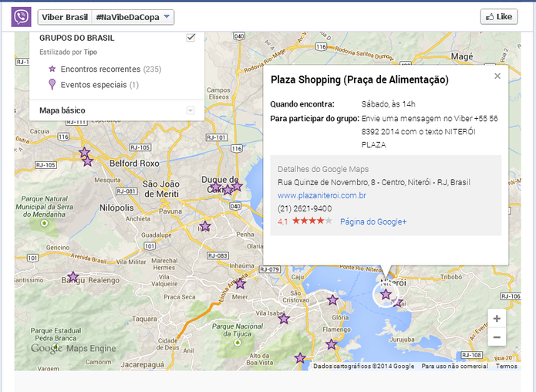Click the purple pin icon for Eventos especiais
This screenshot has height=392, width=536.
point(52,84)
